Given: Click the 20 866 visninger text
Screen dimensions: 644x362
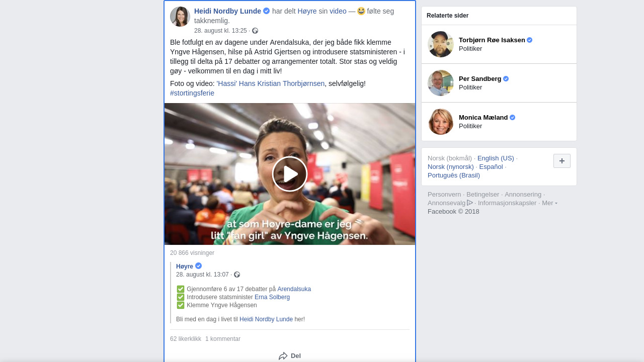Looking at the screenshot, I should [x=192, y=253].
